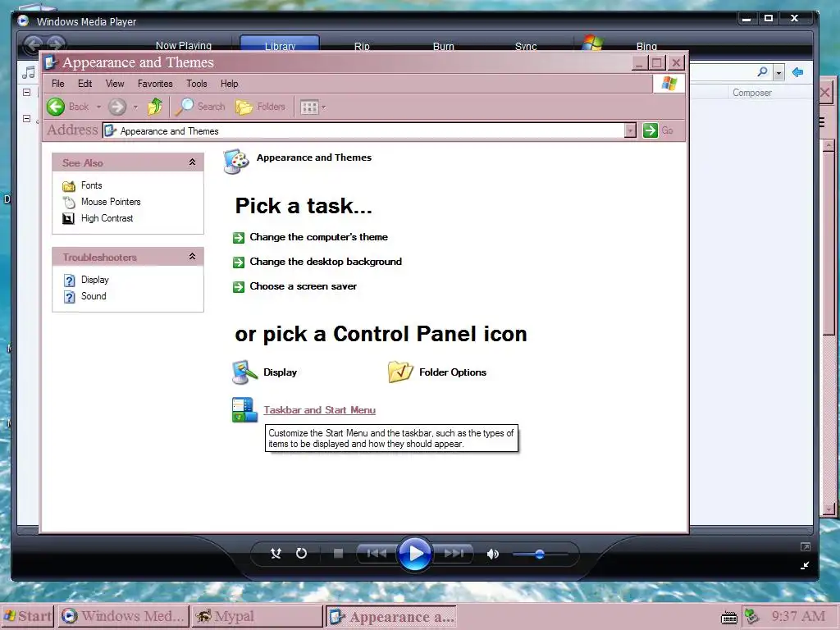Switch to Mypal taskbar button
This screenshot has height=630, width=840.
257,616
